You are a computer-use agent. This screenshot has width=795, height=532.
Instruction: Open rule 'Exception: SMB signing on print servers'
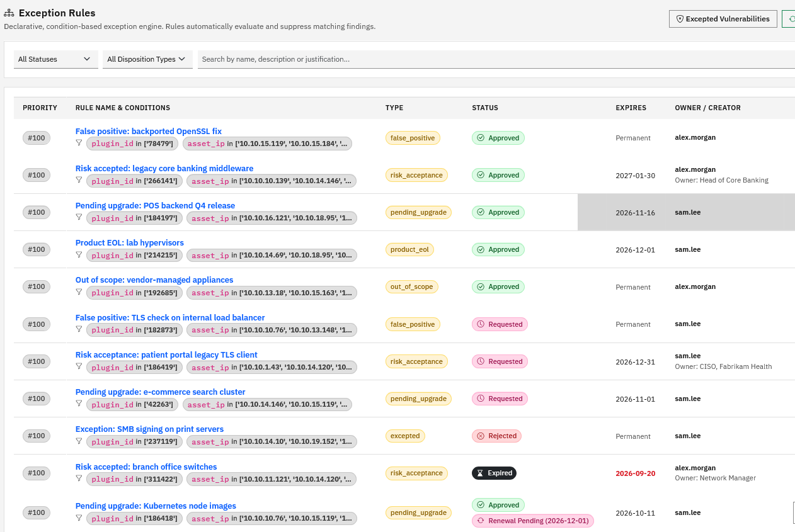(149, 429)
